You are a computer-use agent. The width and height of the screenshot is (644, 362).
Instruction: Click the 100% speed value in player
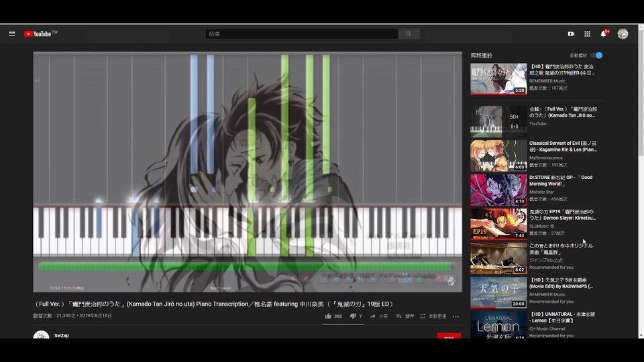point(405,280)
